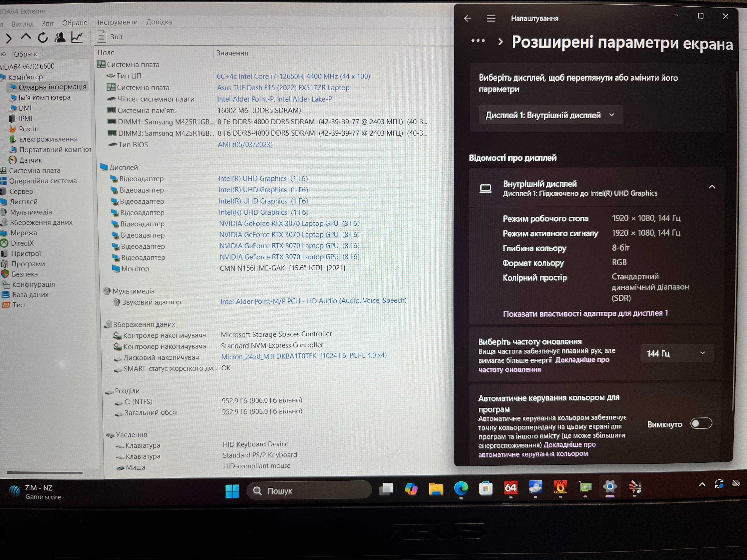Click the Settings window vertical scrollbar
Viewport: 747px width, 560px height.
point(735,240)
